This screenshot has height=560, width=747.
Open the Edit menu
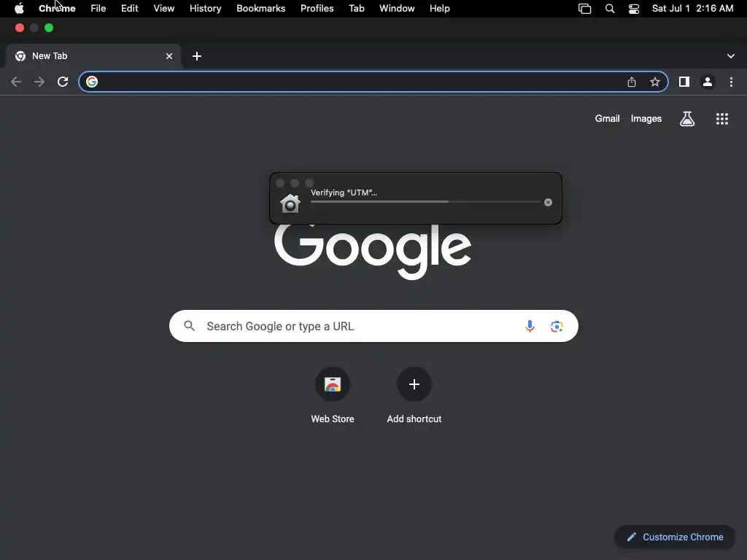pyautogui.click(x=130, y=9)
